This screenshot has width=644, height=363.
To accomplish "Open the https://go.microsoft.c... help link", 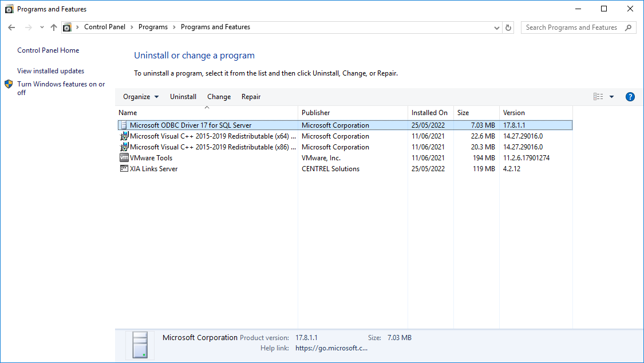I will click(x=331, y=348).
